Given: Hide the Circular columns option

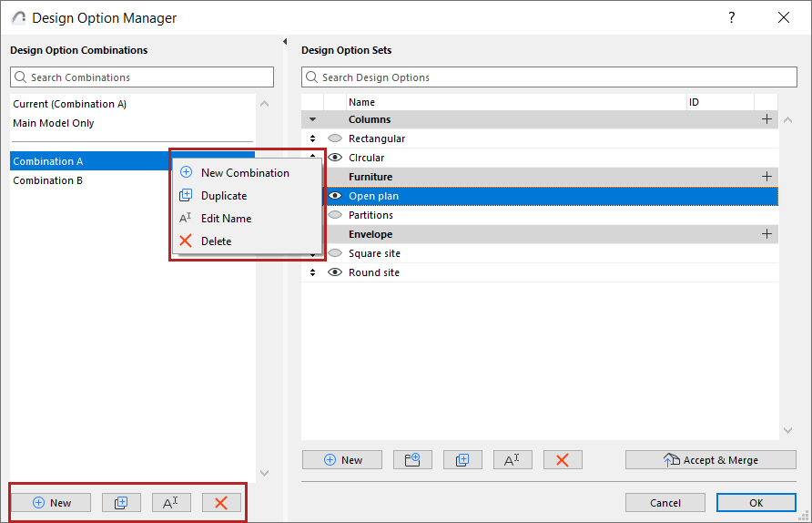Looking at the screenshot, I should [335, 157].
